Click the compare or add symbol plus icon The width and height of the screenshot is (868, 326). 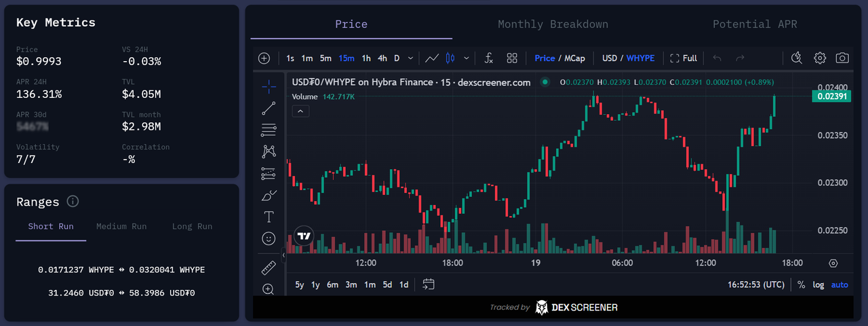click(x=264, y=58)
